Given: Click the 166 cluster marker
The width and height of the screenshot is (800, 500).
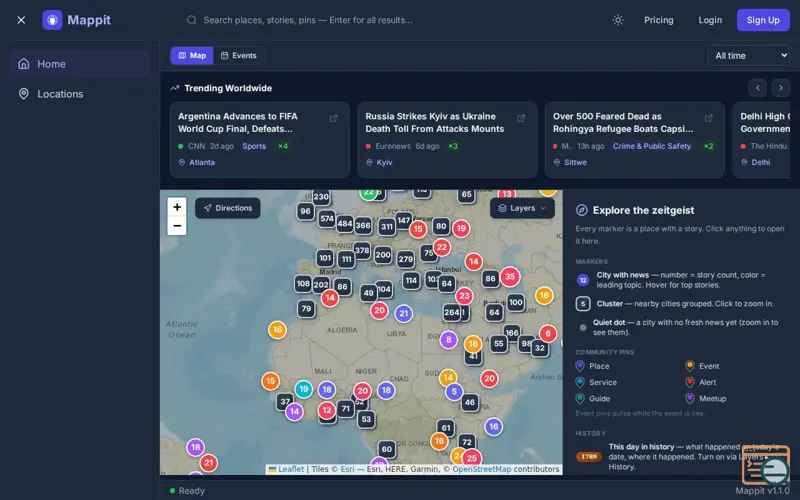Looking at the screenshot, I should (x=512, y=333).
